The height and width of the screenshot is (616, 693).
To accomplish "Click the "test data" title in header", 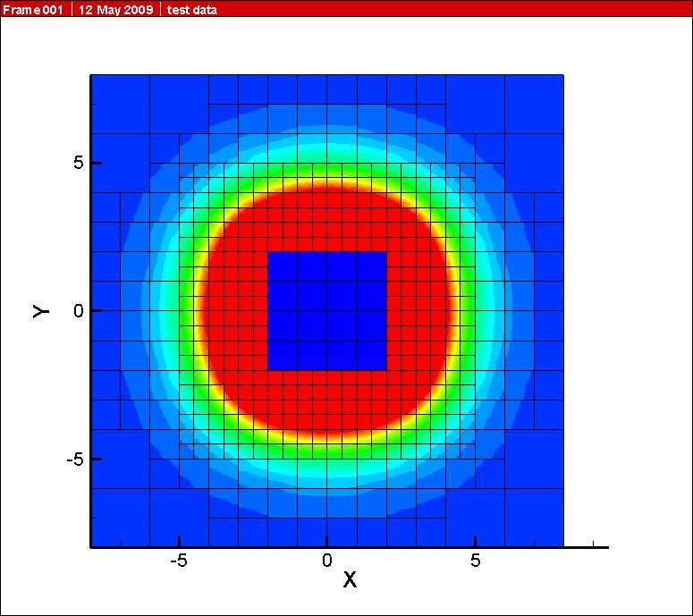I will (x=191, y=10).
